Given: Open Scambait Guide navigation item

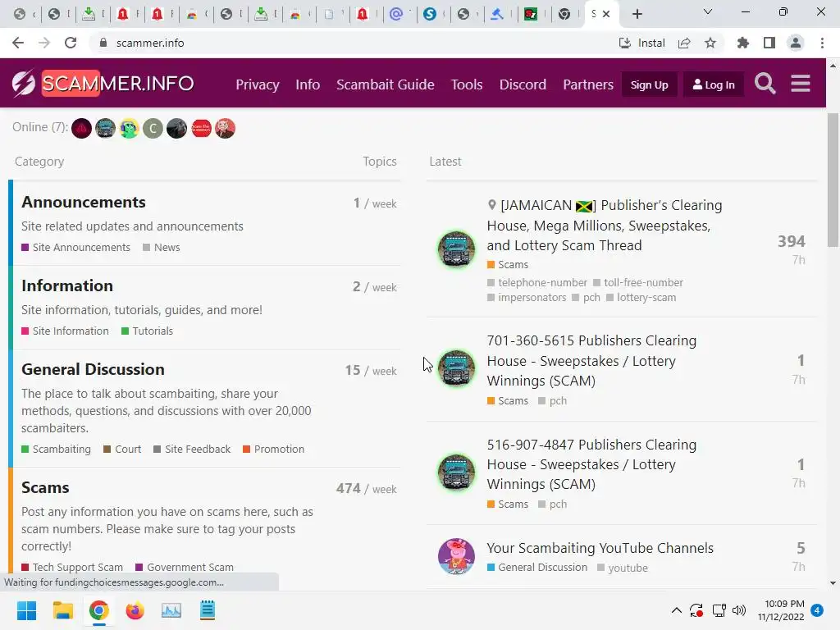Looking at the screenshot, I should [386, 84].
